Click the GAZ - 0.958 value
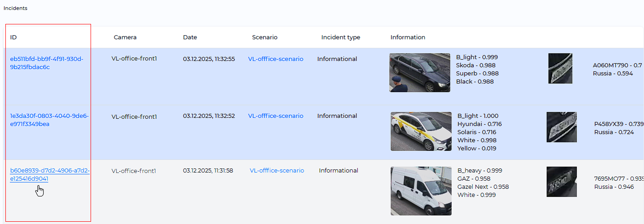 point(474,178)
